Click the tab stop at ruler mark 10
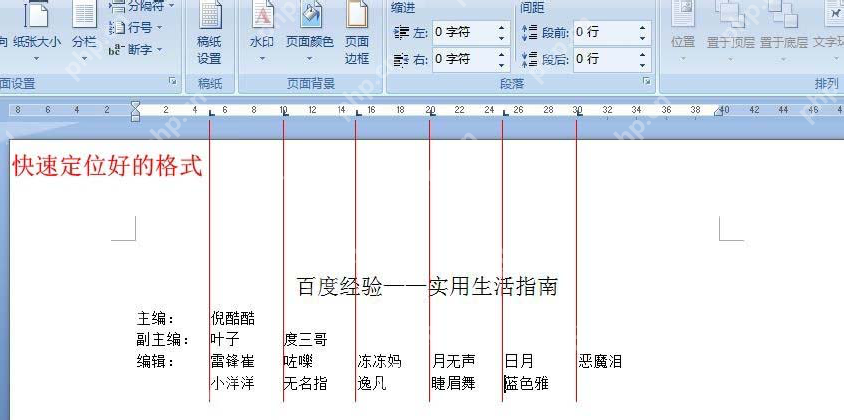The width and height of the screenshot is (844, 420). pos(285,113)
